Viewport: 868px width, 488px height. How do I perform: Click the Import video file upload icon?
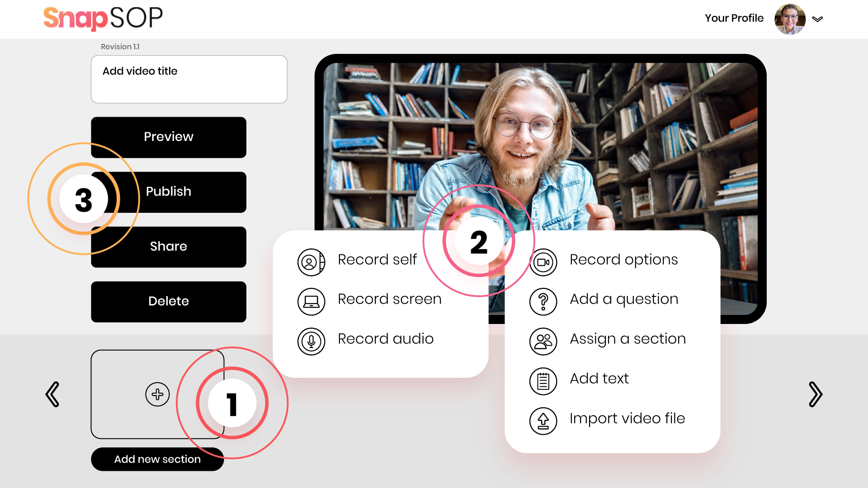point(543,421)
